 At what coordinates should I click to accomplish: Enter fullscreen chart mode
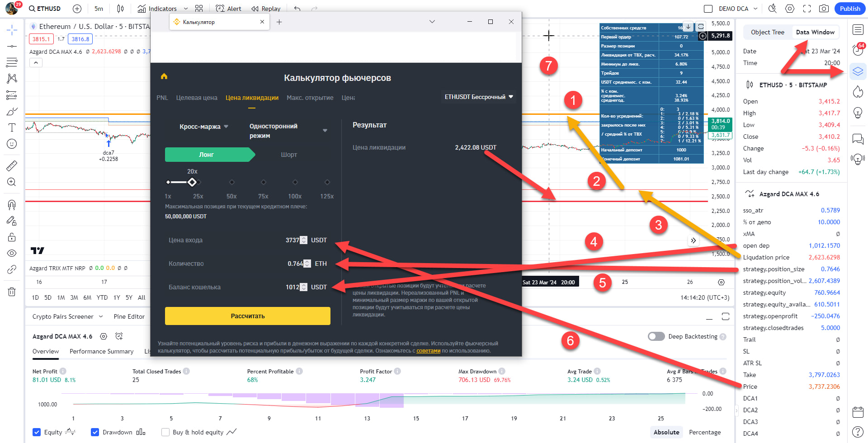coord(807,9)
